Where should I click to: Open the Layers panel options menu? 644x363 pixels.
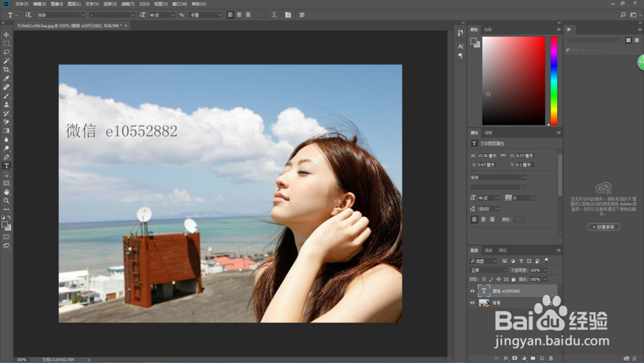[558, 250]
